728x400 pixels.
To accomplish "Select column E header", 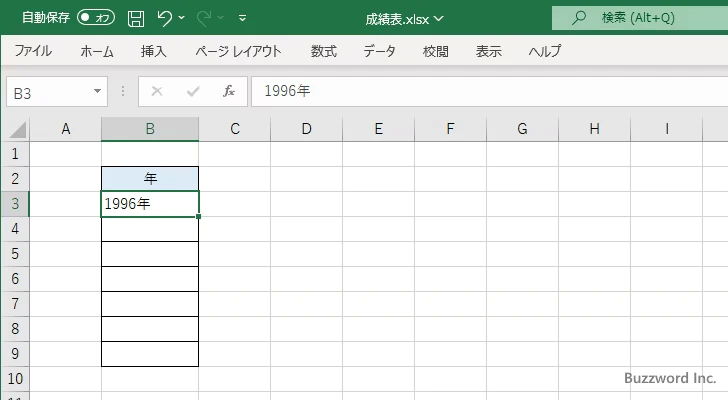I will tap(378, 129).
